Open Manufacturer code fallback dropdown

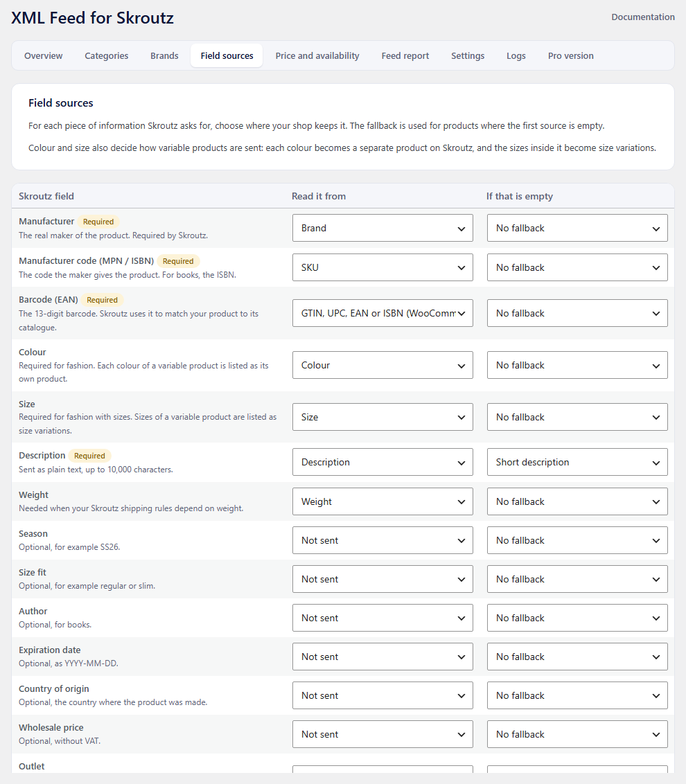577,267
